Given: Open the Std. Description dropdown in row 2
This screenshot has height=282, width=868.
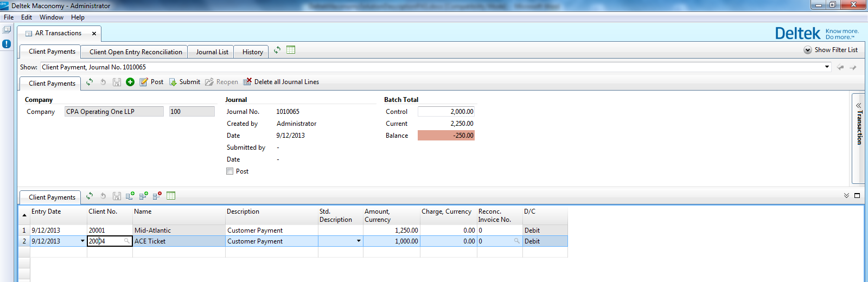Looking at the screenshot, I should [x=359, y=241].
